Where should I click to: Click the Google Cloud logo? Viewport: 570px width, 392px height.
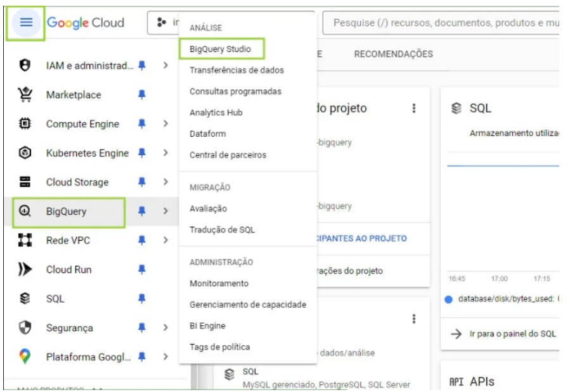[x=86, y=23]
